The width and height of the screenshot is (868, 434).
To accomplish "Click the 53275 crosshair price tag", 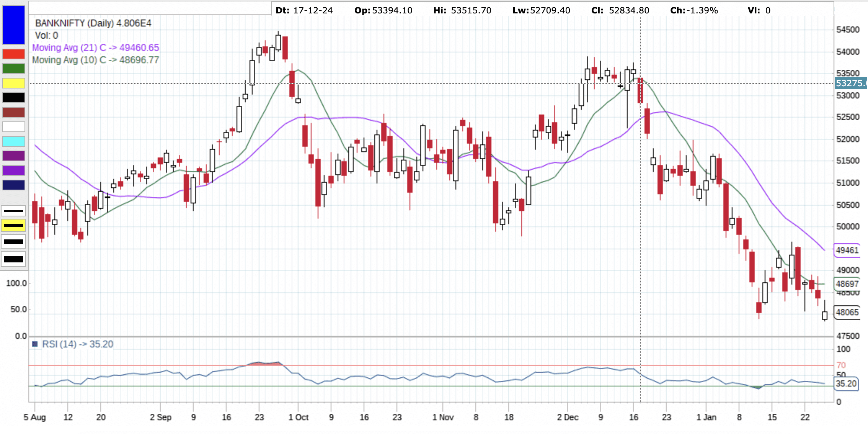I will pos(851,83).
